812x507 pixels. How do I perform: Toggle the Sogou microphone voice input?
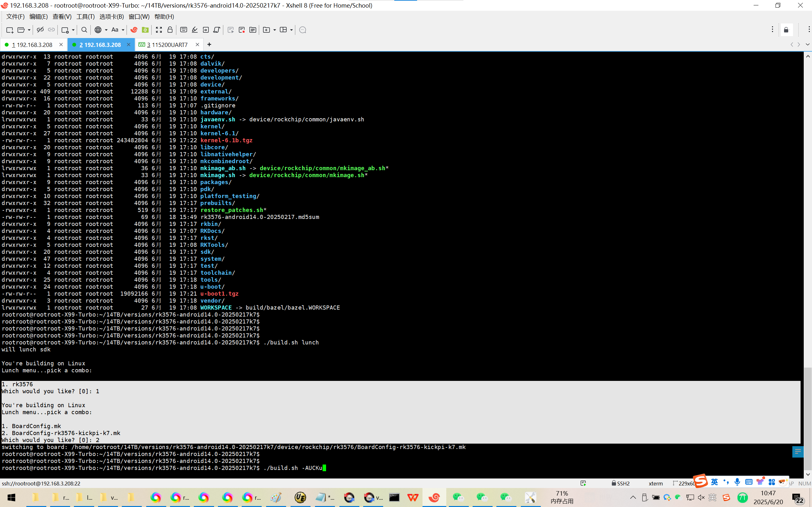(x=737, y=482)
